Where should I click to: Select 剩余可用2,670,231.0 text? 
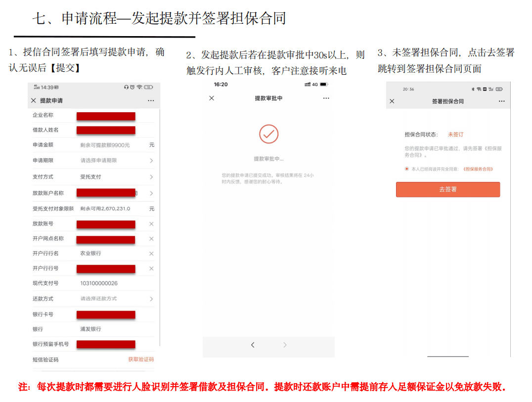105,209
